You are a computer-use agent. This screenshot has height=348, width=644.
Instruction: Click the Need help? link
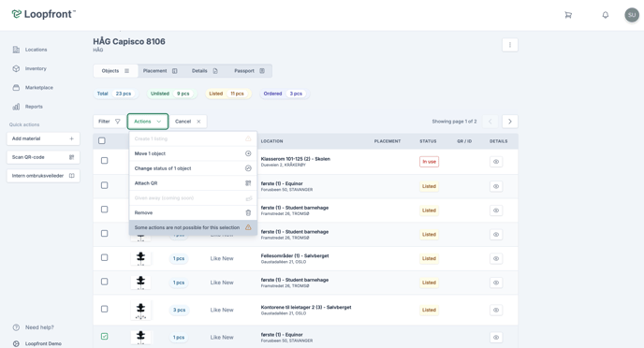pos(34,327)
